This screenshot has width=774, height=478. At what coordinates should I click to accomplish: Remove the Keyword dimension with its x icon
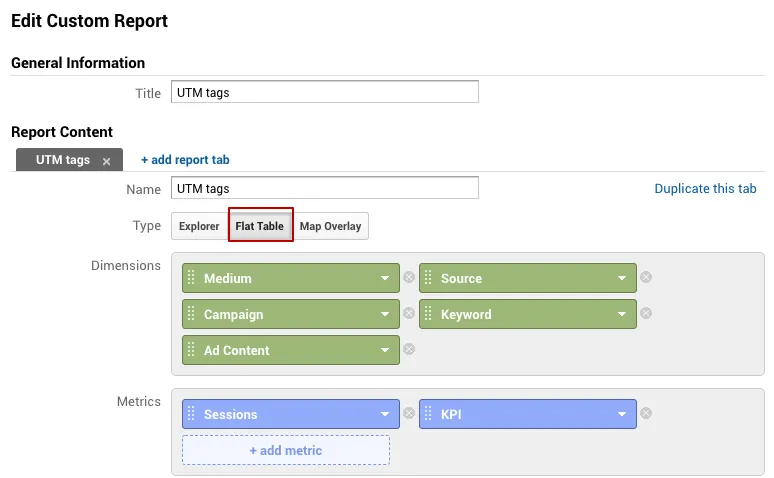[646, 313]
